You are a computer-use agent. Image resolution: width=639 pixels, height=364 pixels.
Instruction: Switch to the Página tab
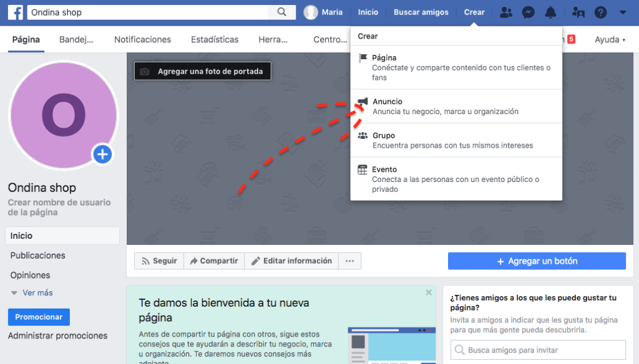click(26, 39)
